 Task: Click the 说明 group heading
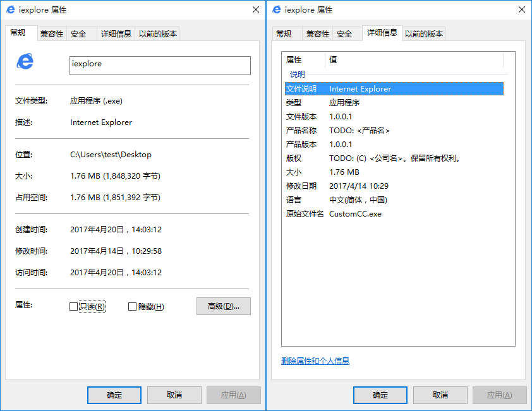[x=297, y=74]
